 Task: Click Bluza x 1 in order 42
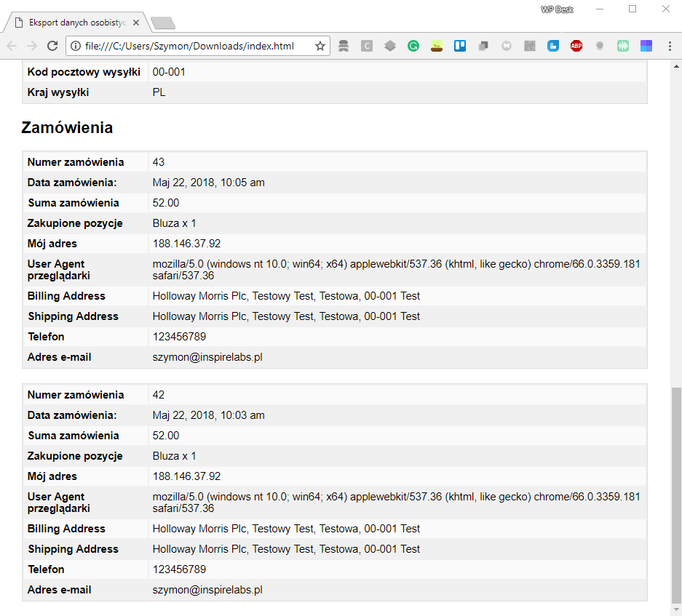[174, 456]
